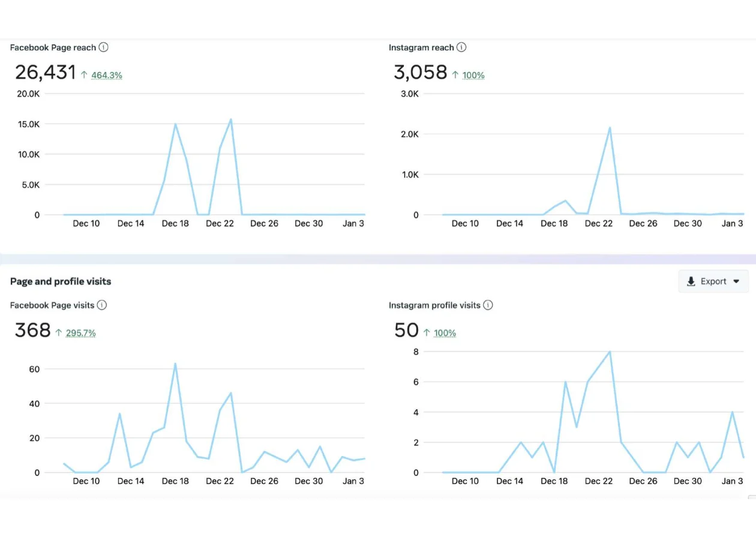The width and height of the screenshot is (756, 534).
Task: Select the Instagram reach spike near Dec 22
Action: (608, 127)
